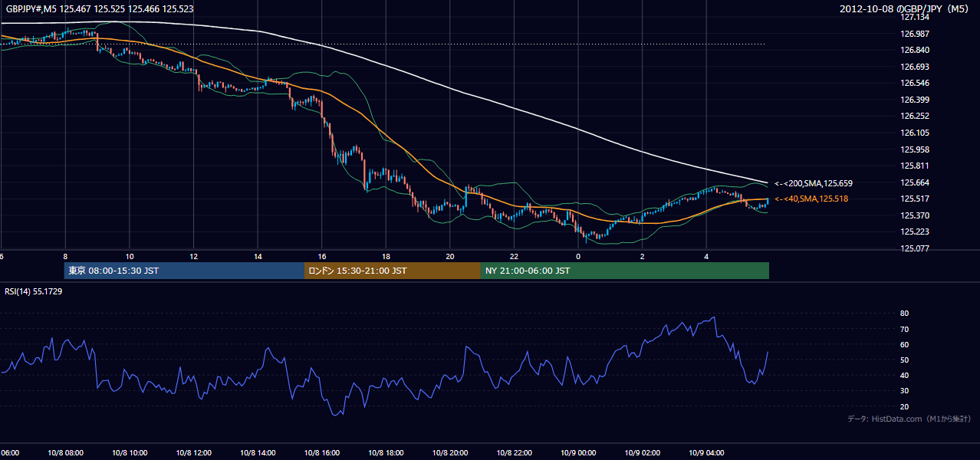Select the 東京 08:00-15:30 JST session bar

coord(184,271)
